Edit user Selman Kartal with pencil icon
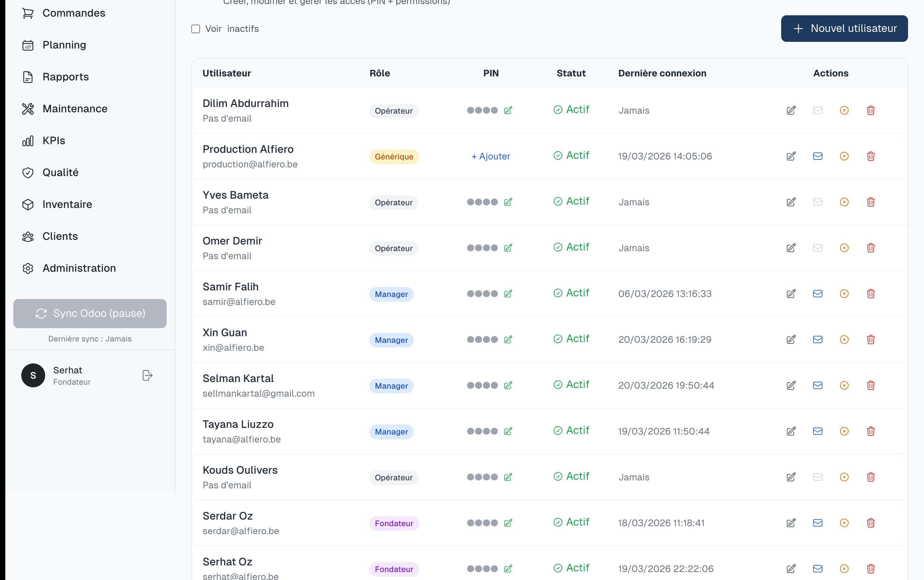 [x=791, y=386]
